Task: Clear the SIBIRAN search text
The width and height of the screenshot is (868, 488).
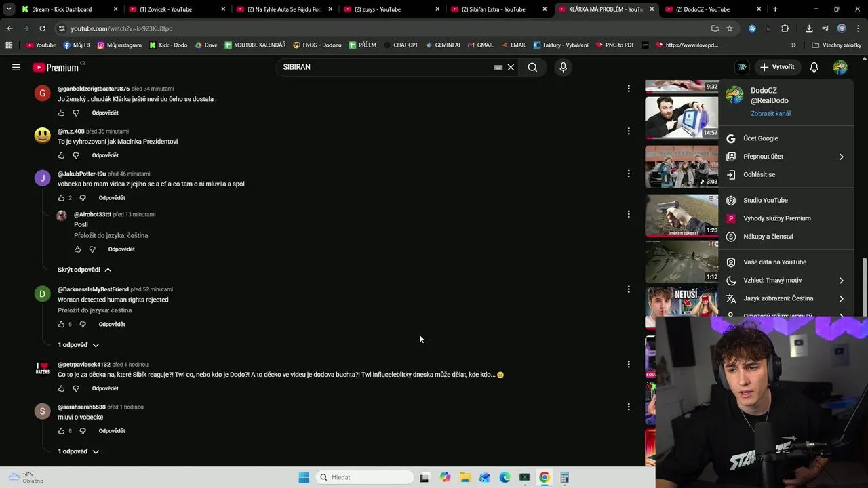Action: (x=511, y=67)
